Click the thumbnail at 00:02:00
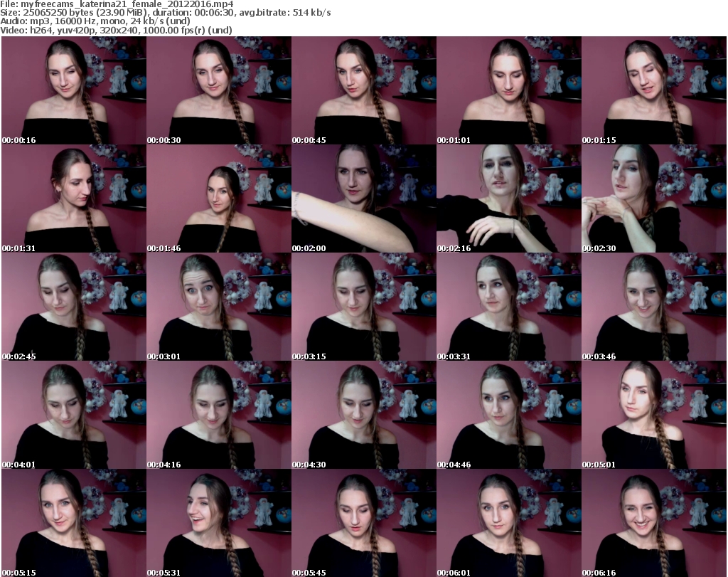Viewport: 728px width, 577px height. (x=363, y=198)
